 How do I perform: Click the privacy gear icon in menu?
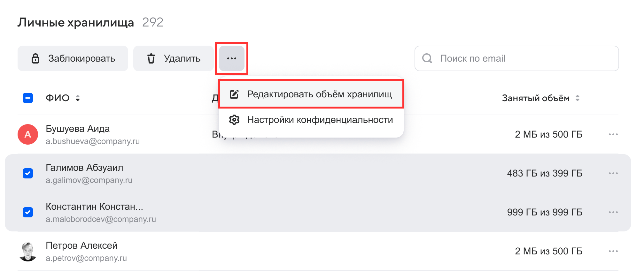click(x=234, y=120)
